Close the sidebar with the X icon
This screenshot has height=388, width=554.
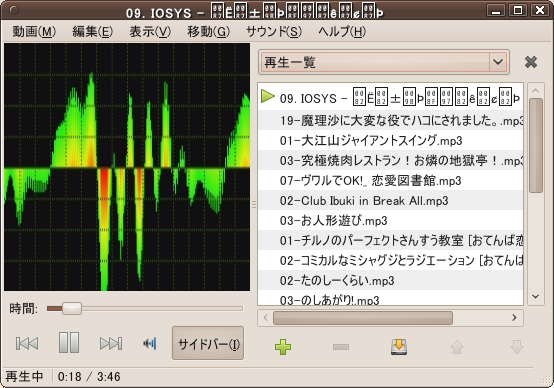click(531, 62)
